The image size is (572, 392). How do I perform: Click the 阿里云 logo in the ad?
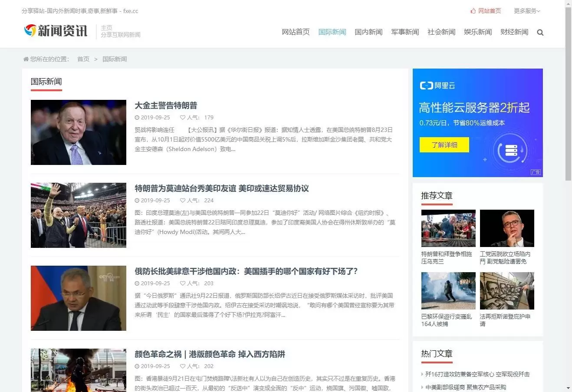point(437,86)
